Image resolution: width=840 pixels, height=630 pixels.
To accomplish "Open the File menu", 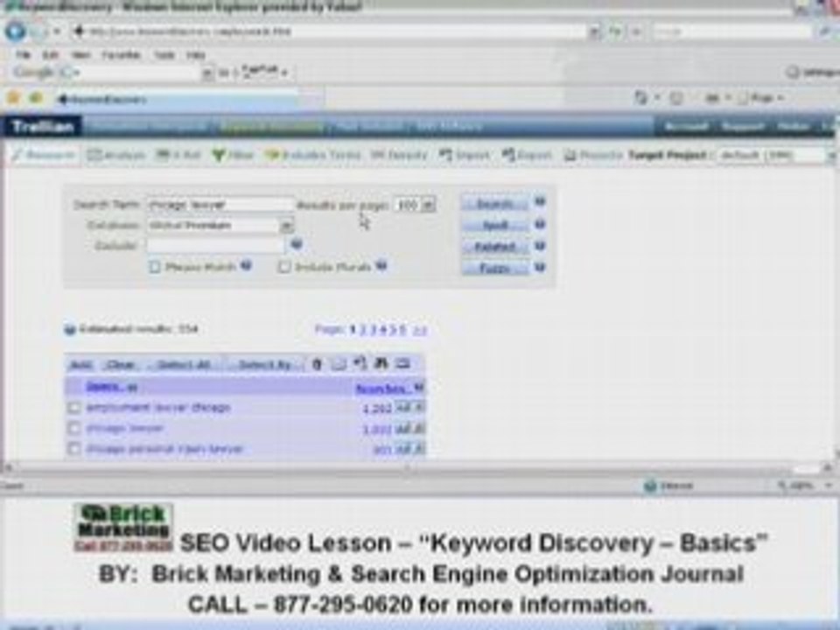I will (x=23, y=54).
